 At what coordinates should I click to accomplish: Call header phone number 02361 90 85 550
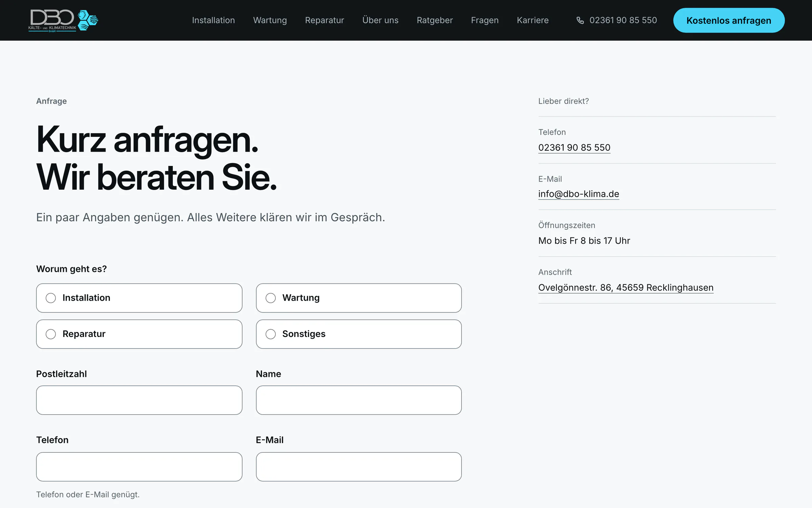(623, 20)
